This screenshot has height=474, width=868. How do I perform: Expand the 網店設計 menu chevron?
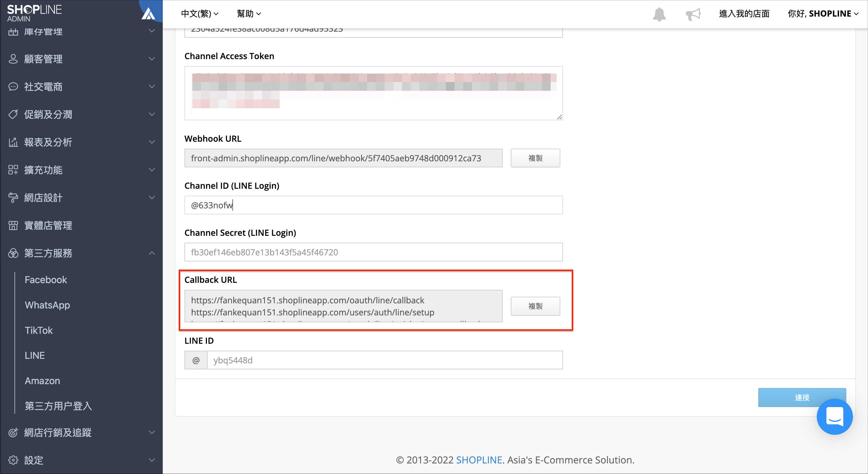[x=152, y=197]
